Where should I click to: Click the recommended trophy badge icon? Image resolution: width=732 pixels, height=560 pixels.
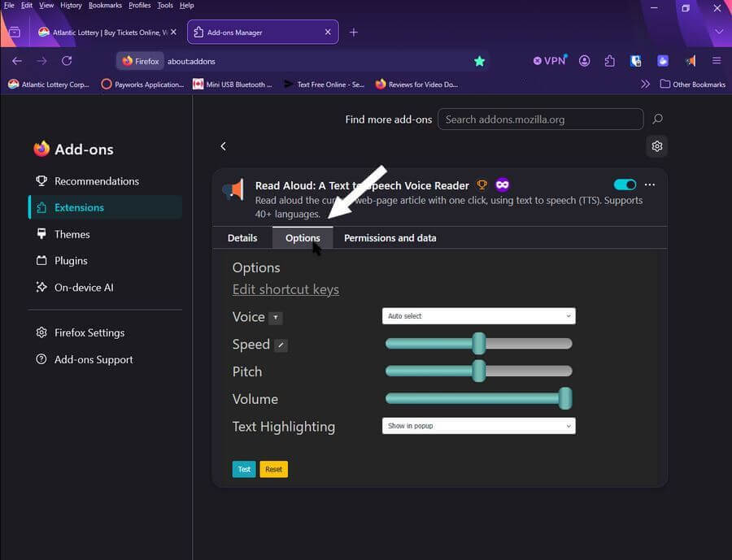(x=481, y=185)
